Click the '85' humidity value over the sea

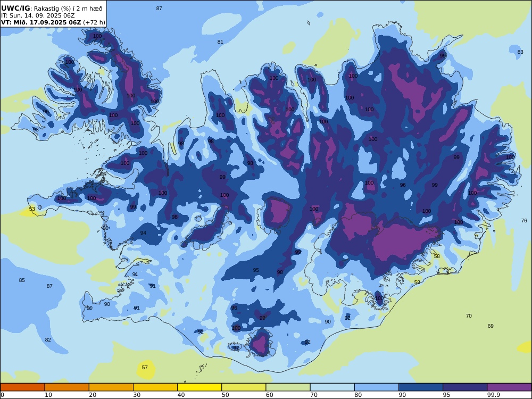22,280
